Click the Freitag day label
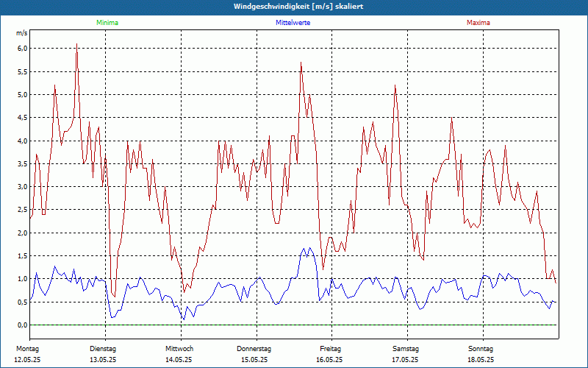 (330, 349)
